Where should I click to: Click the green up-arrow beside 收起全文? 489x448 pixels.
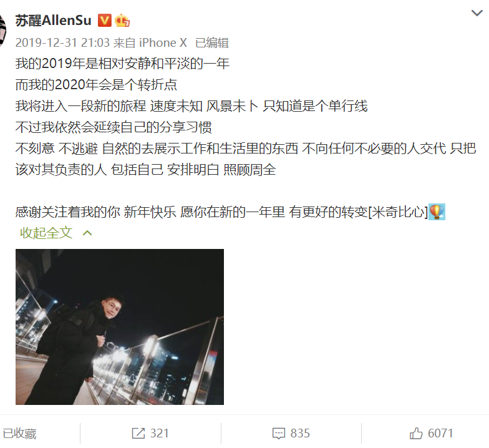tap(87, 233)
